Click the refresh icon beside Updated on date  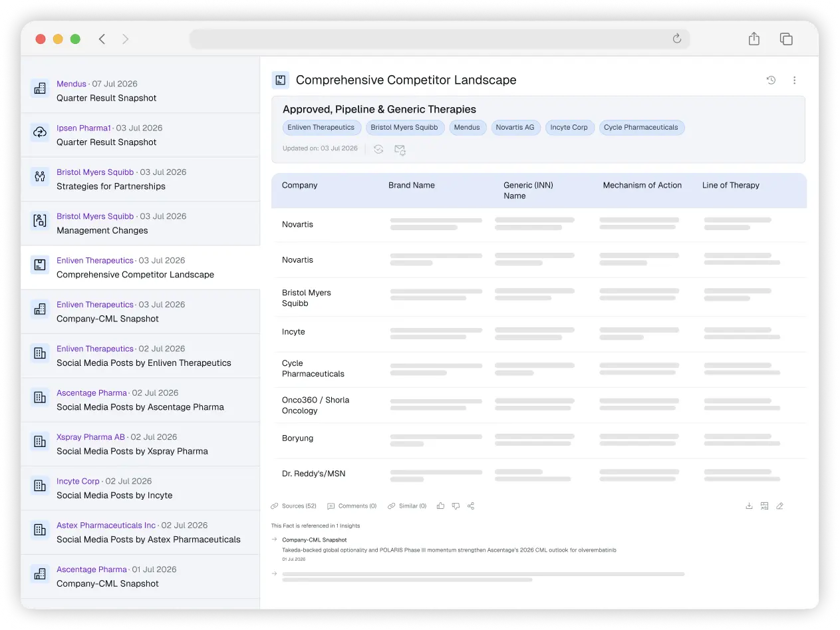coord(378,150)
